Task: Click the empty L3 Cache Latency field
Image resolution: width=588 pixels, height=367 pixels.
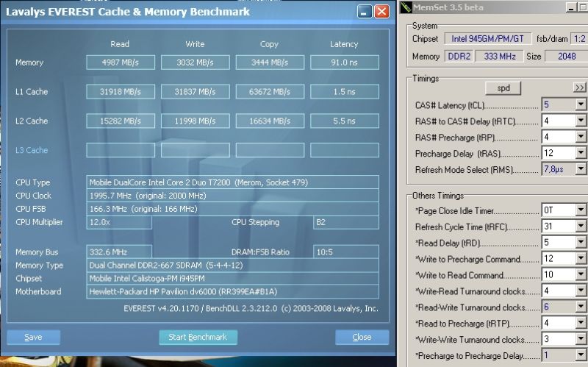Action: pyautogui.click(x=344, y=150)
